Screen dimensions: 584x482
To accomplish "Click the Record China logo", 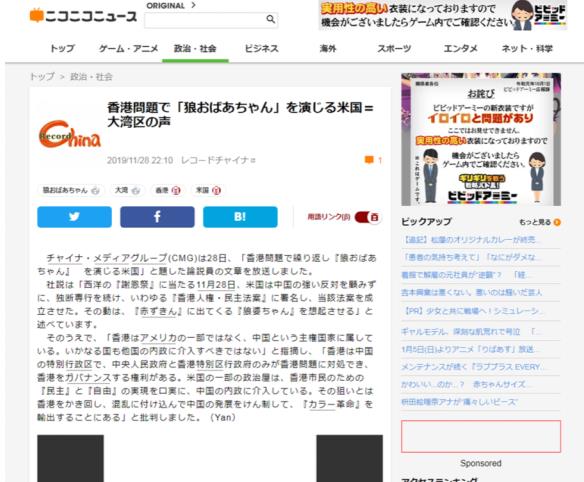I will click(x=70, y=134).
